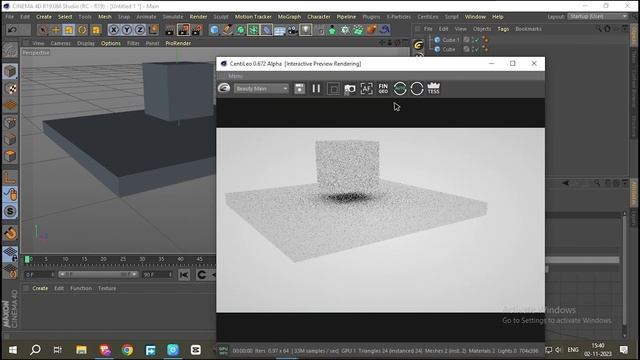640x360 pixels.
Task: Click the Spline pen tool icon
Action: click(228, 30)
